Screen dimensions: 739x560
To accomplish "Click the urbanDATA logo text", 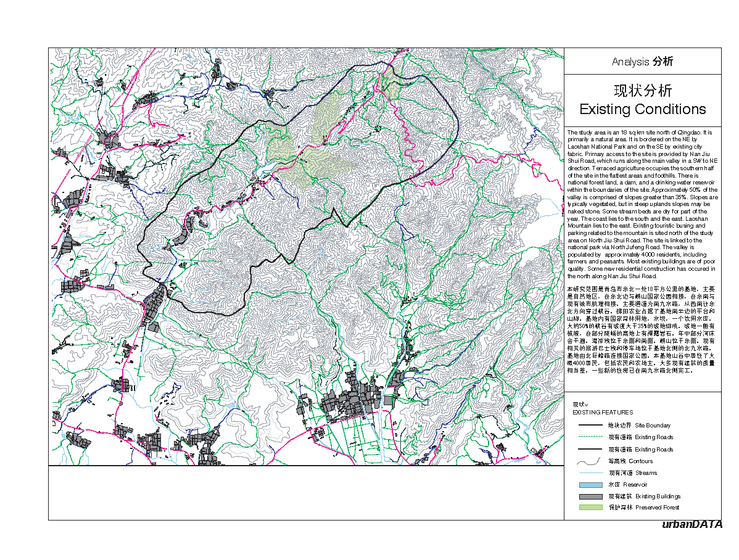I will click(x=691, y=525).
